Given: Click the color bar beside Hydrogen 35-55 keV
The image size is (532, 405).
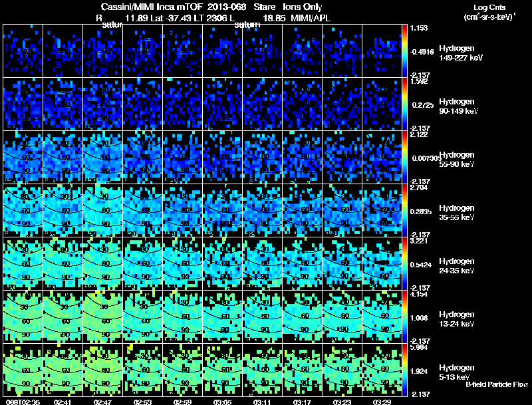Looking at the screenshot, I should pyautogui.click(x=404, y=211).
